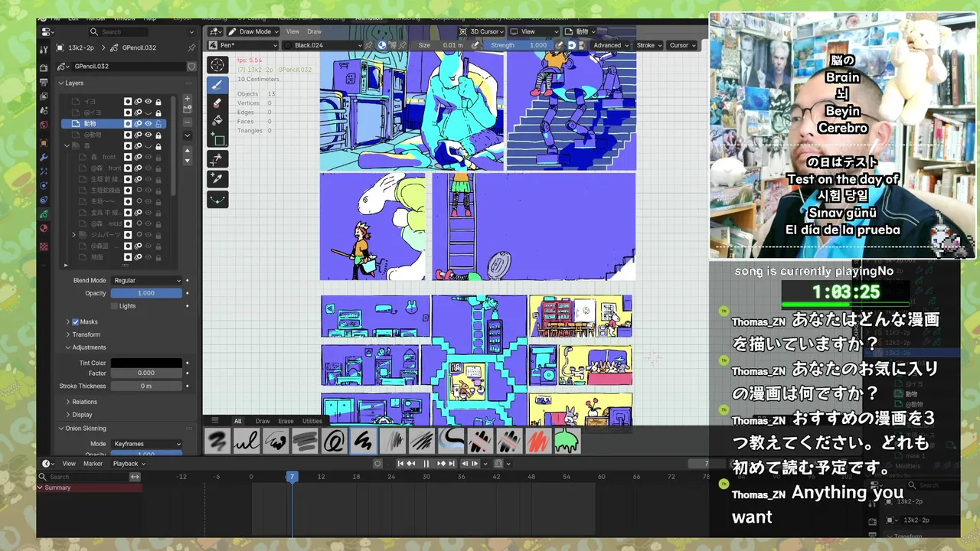Disable the Masks checkbox

point(75,322)
